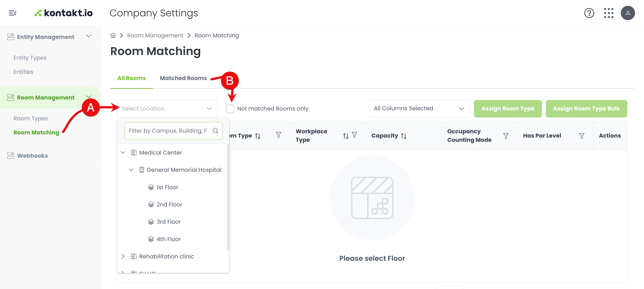
Task: Collapse the sidebar with the hamburger icon
Action: [x=13, y=13]
